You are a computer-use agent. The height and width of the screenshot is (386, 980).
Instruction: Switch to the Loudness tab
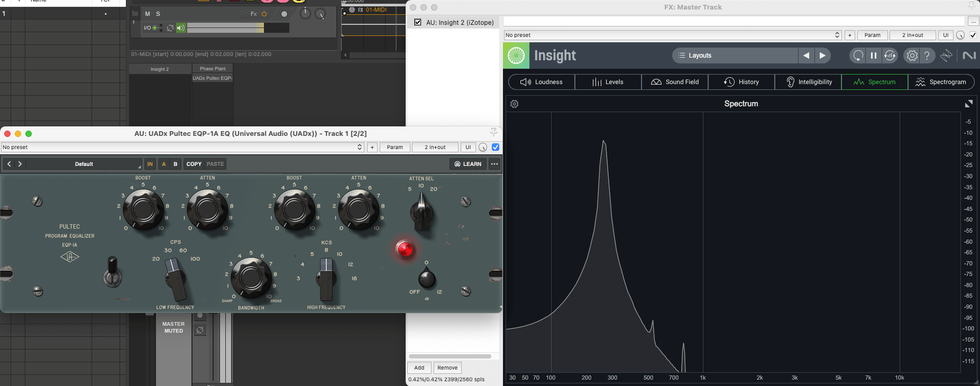[x=542, y=82]
